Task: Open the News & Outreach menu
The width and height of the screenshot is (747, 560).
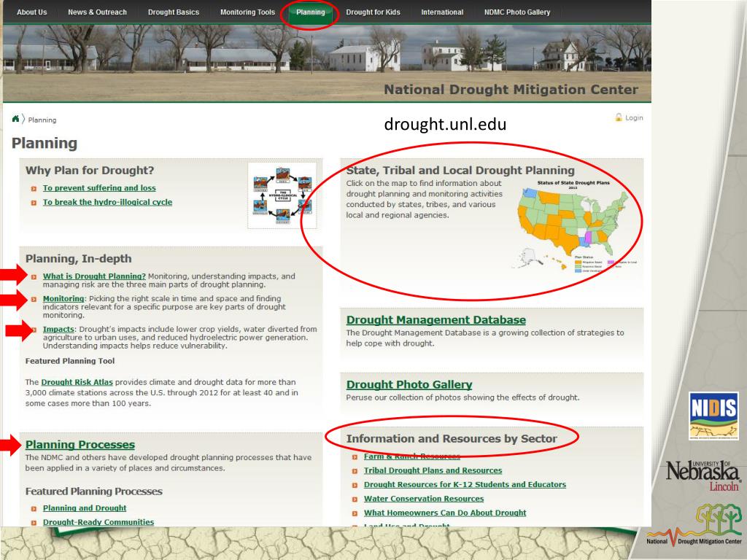Action: pyautogui.click(x=97, y=12)
